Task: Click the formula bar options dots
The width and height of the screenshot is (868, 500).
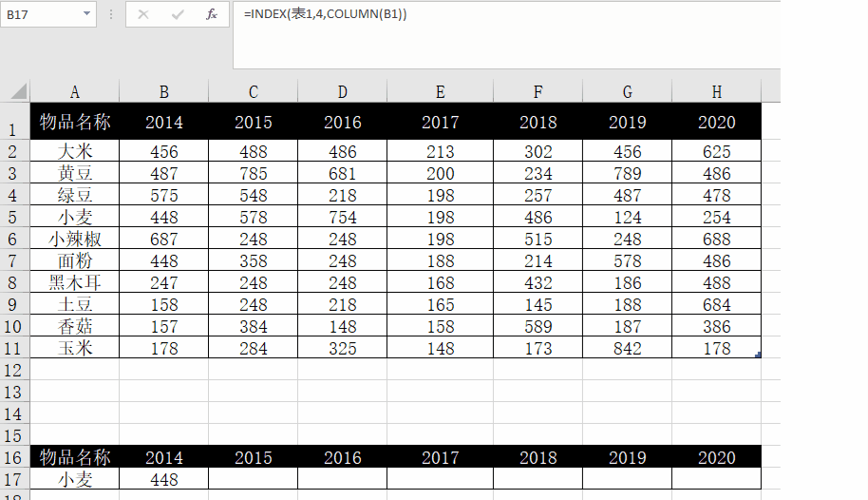Action: pyautogui.click(x=111, y=14)
